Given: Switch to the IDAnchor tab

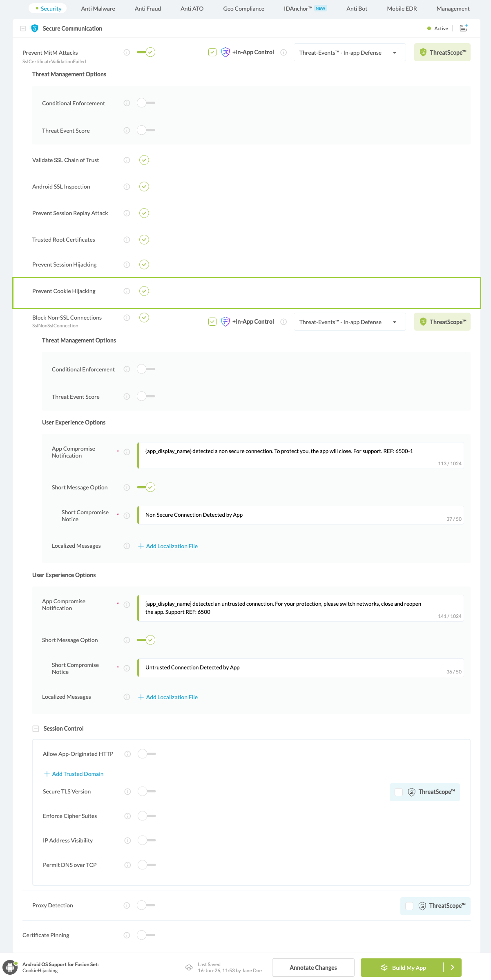Looking at the screenshot, I should pos(305,9).
